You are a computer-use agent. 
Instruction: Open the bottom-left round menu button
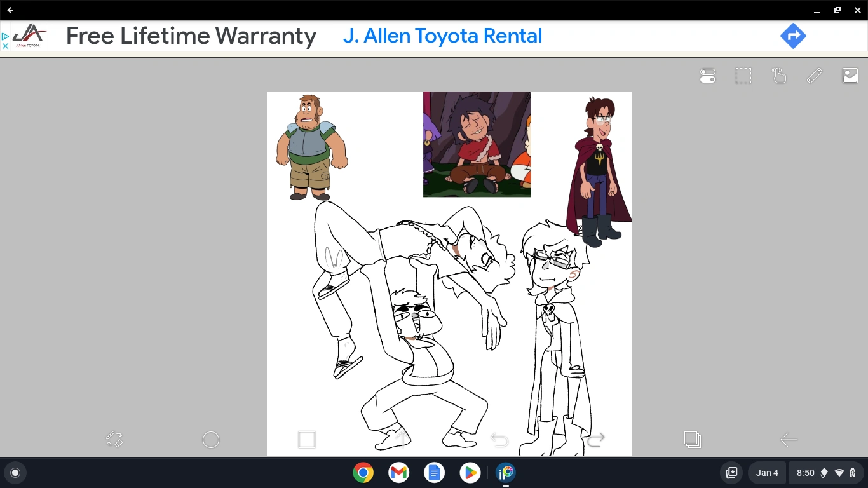click(x=15, y=473)
